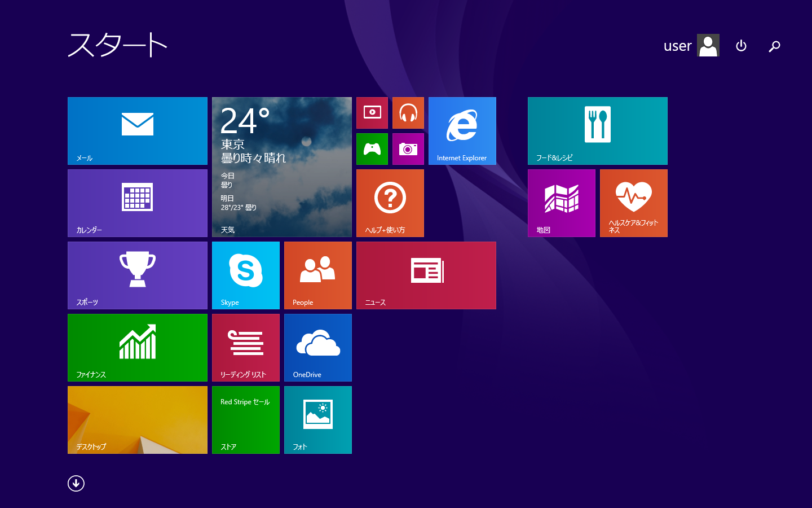
Task: Open the Tokyo weather (天気) tile
Action: pyautogui.click(x=282, y=167)
